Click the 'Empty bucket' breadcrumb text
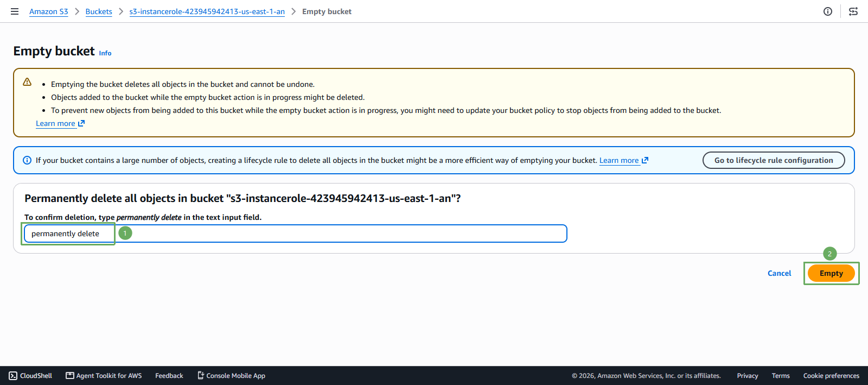The height and width of the screenshot is (385, 868). coord(327,11)
